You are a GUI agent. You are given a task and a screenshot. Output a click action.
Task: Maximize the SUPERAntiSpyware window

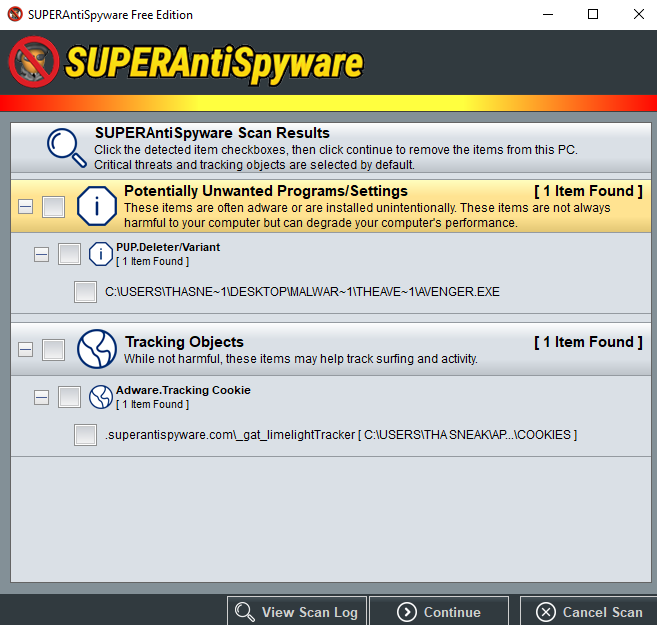[x=593, y=15]
